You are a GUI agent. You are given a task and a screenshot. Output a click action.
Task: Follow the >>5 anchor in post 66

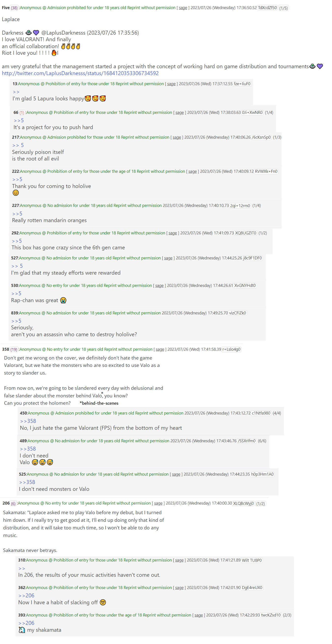click(x=19, y=121)
